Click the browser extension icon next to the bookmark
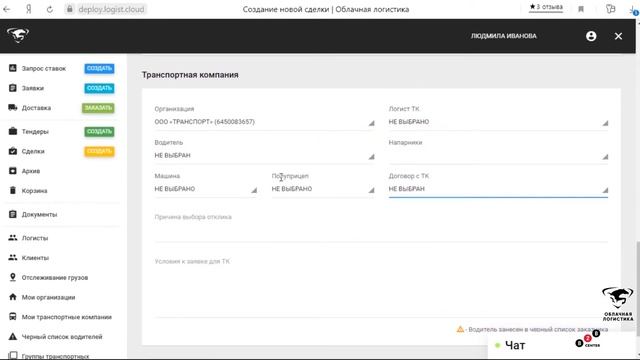Image resolution: width=640 pixels, height=360 pixels. point(611,9)
